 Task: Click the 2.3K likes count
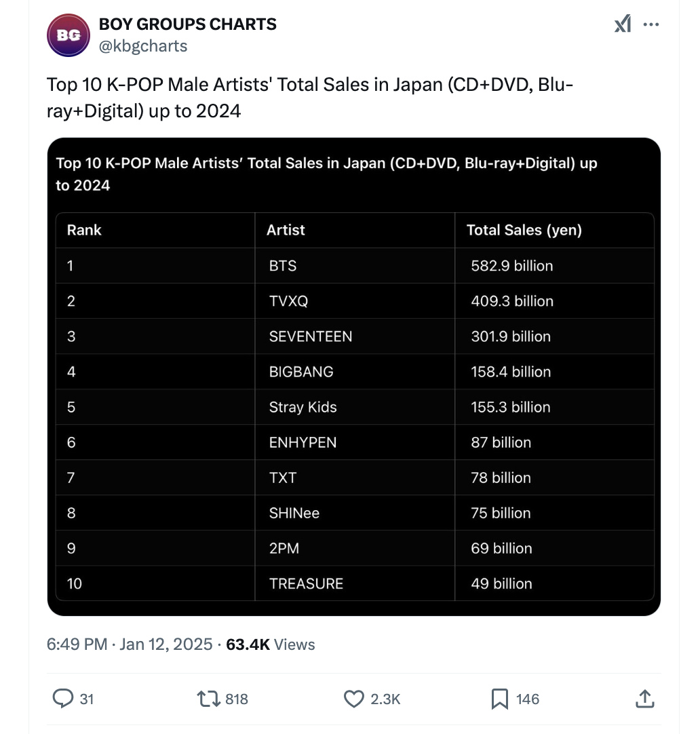click(385, 699)
